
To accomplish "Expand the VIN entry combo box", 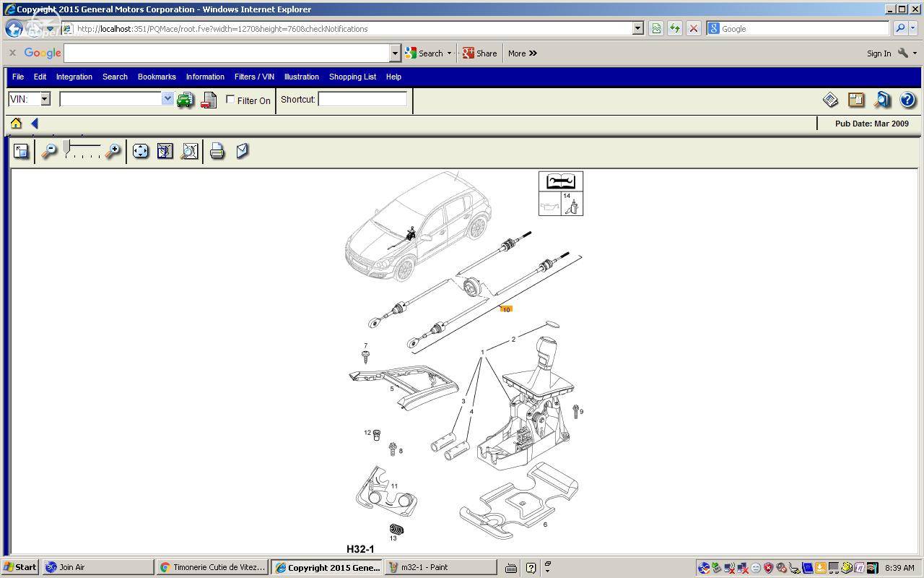I will [167, 99].
